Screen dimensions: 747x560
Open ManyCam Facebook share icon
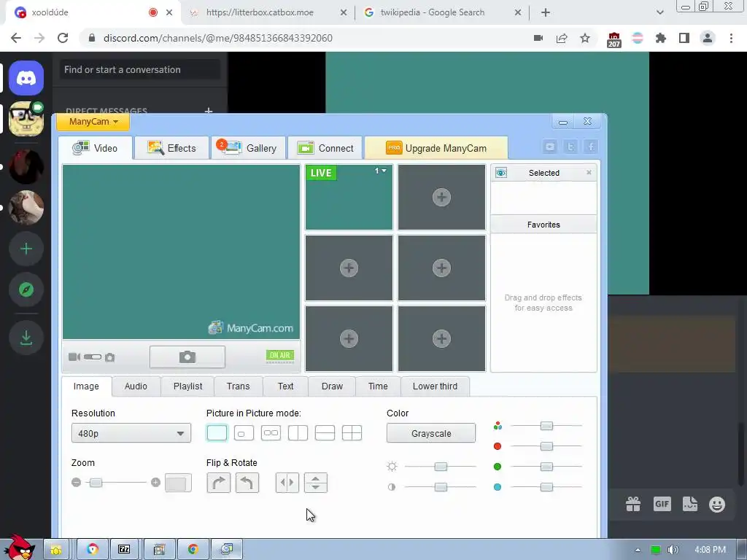pyautogui.click(x=591, y=147)
